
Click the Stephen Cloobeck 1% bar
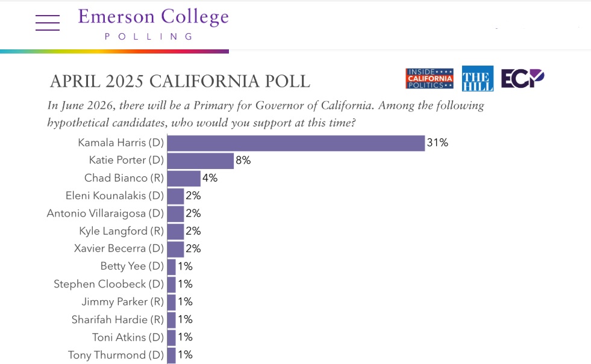172,284
